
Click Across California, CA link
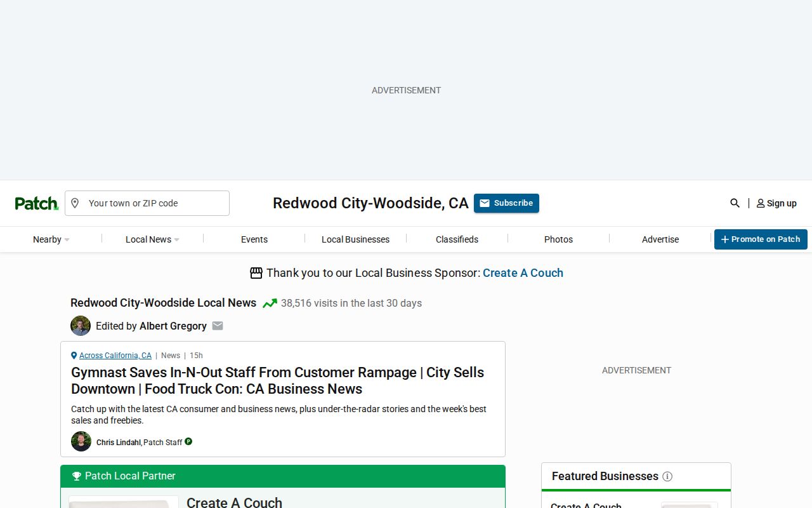click(x=115, y=356)
